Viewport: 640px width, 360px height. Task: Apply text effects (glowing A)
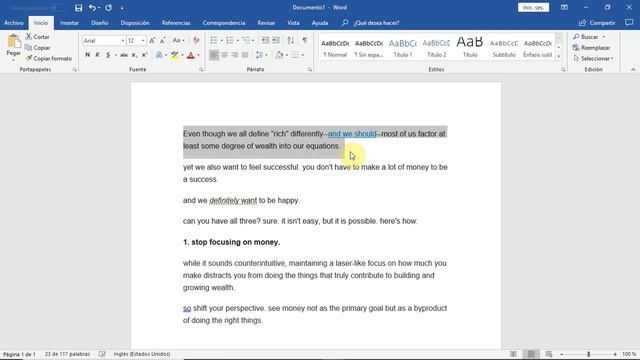pos(159,55)
